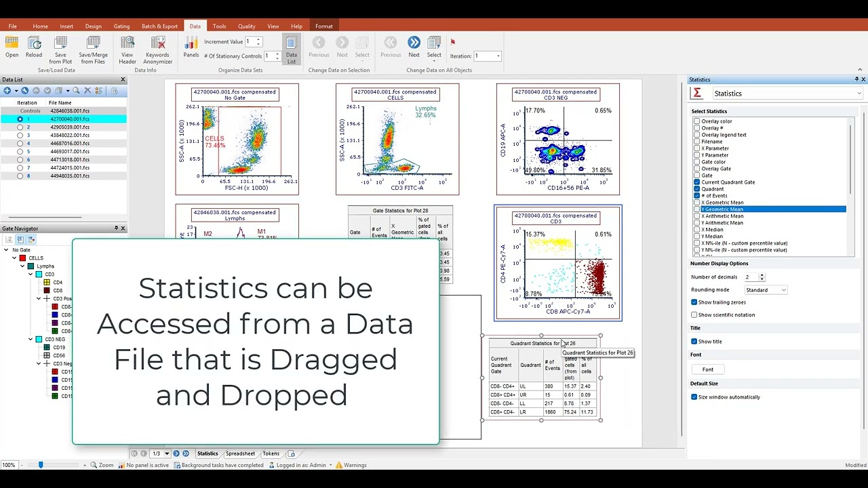Collapse the CD3 NEG tree node
The image size is (868, 488).
point(31,340)
